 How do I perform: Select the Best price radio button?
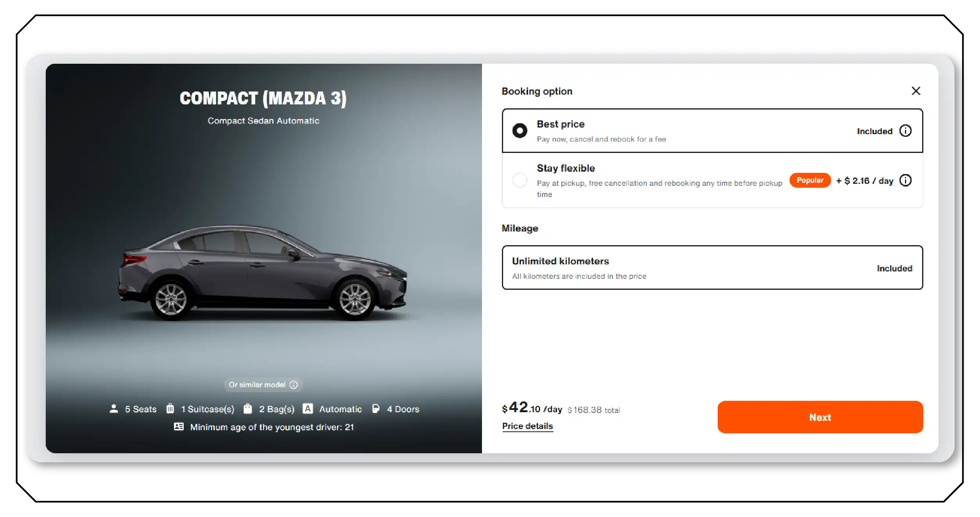point(520,131)
